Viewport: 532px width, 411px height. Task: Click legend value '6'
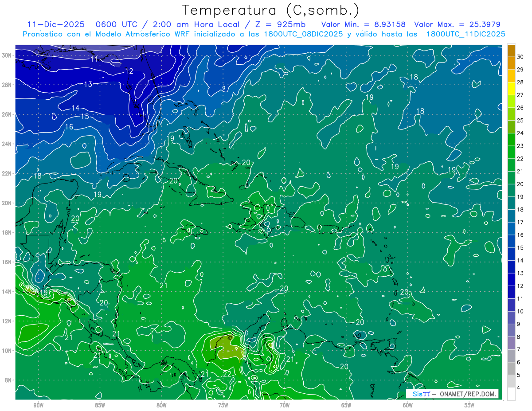[519, 362]
